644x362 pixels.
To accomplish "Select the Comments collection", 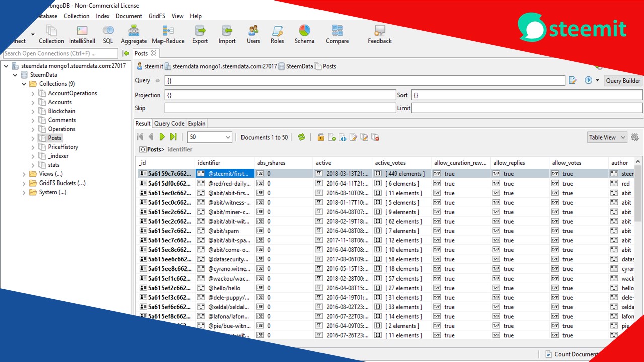I will click(62, 120).
